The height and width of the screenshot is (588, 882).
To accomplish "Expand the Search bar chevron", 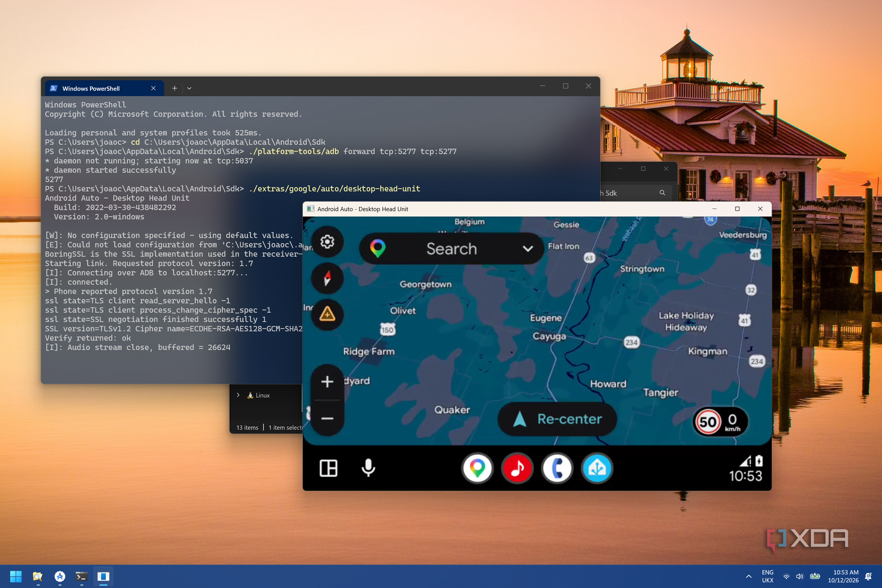I will coord(528,249).
